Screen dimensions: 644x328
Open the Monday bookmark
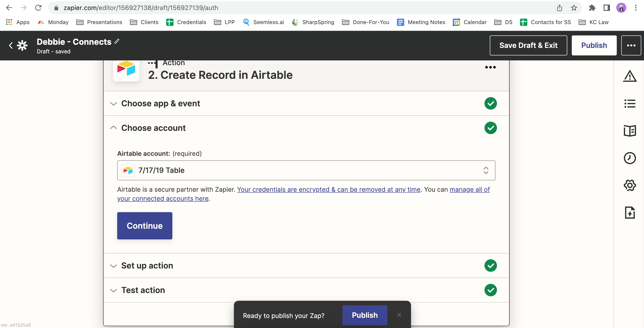pos(53,22)
